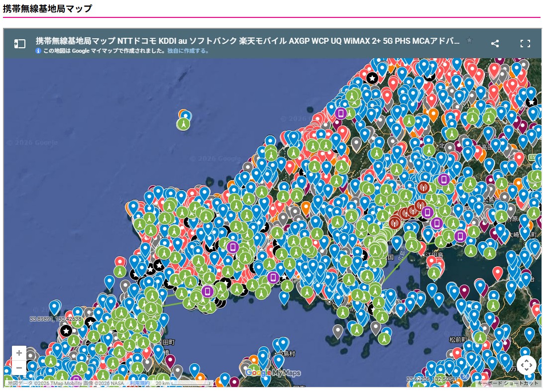The height and width of the screenshot is (392, 544).
Task: Click the キーボード ショートカット button
Action: click(508, 384)
